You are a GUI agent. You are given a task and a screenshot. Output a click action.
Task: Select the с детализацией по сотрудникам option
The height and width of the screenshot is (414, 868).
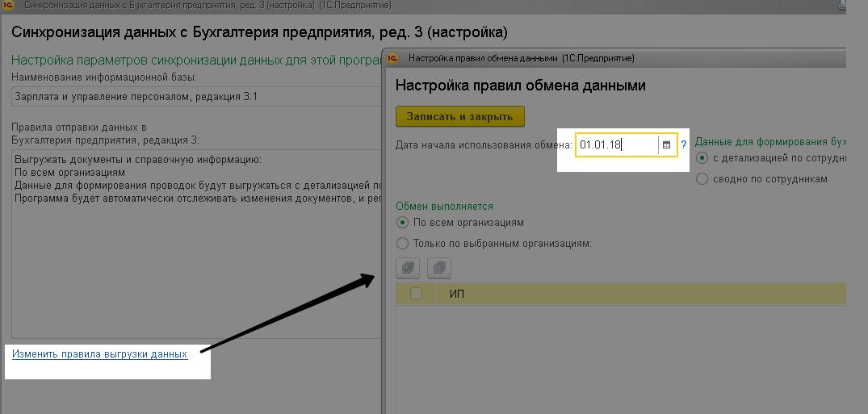pos(772,158)
